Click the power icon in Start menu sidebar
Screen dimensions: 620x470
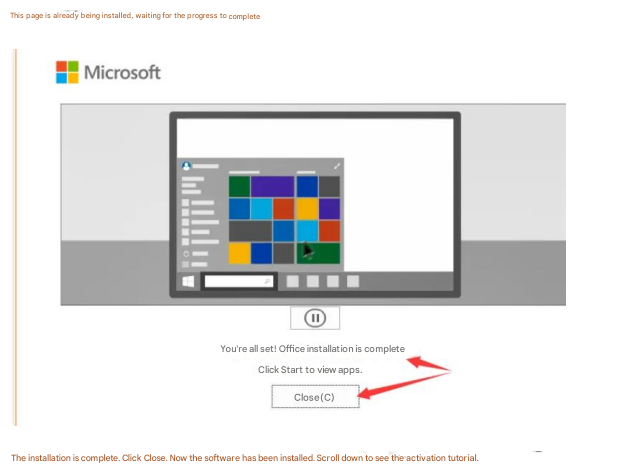pyautogui.click(x=186, y=254)
